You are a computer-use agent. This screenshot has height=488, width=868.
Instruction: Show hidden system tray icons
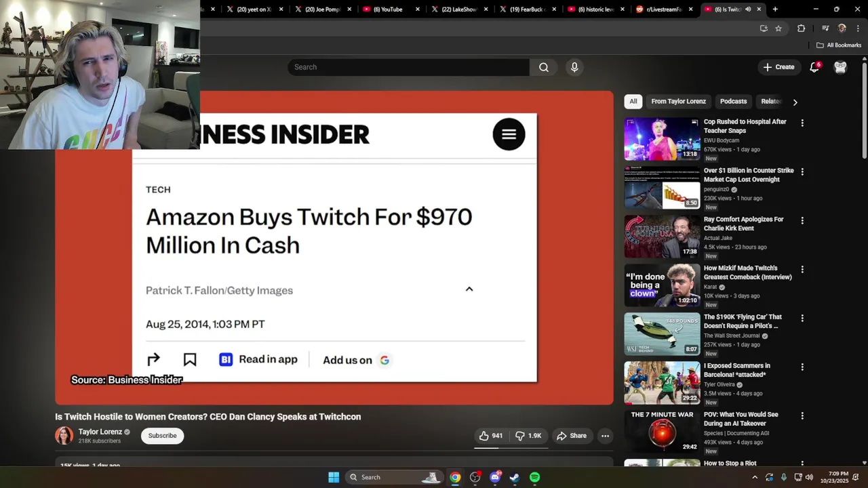pyautogui.click(x=754, y=477)
